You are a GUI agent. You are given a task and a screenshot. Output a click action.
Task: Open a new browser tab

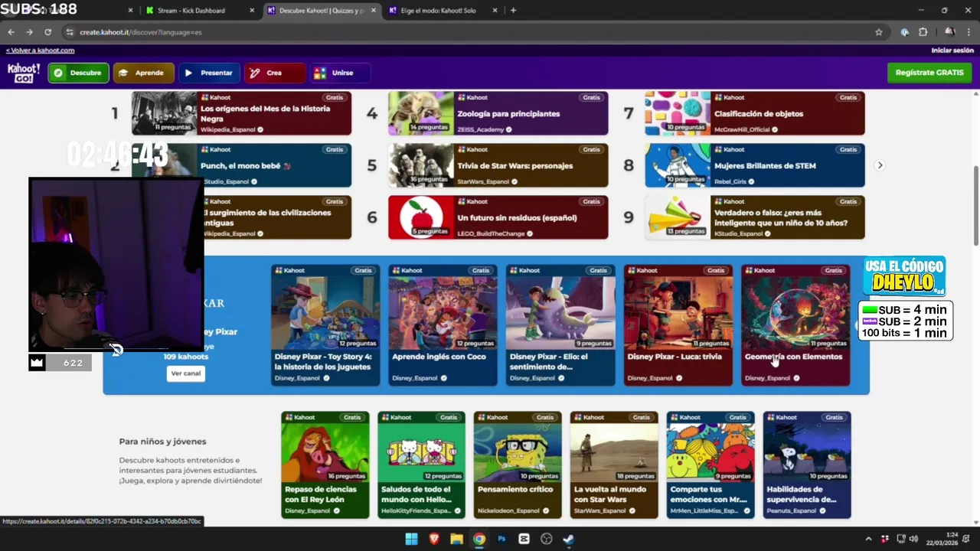[x=513, y=11]
